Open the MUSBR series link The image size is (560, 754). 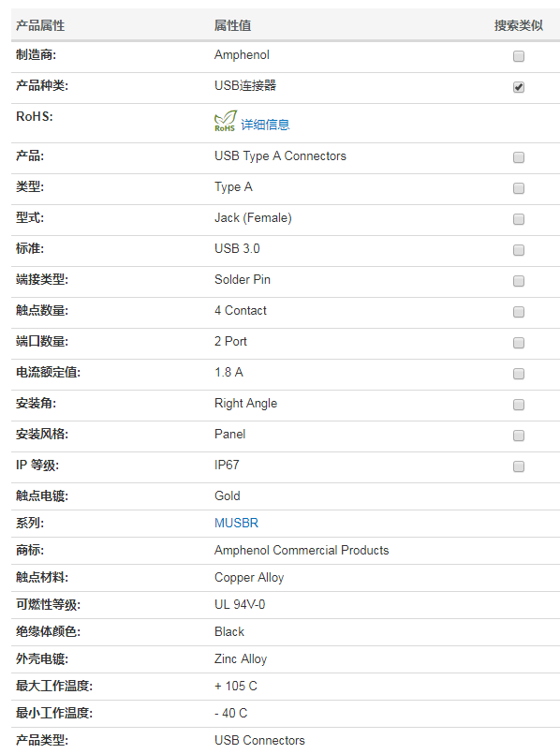coord(237,524)
